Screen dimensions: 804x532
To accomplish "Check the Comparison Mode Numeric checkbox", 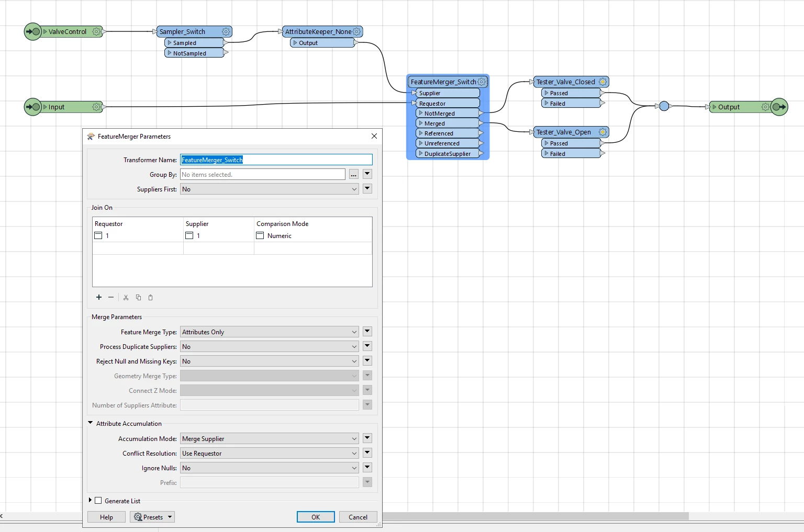I will click(x=260, y=235).
